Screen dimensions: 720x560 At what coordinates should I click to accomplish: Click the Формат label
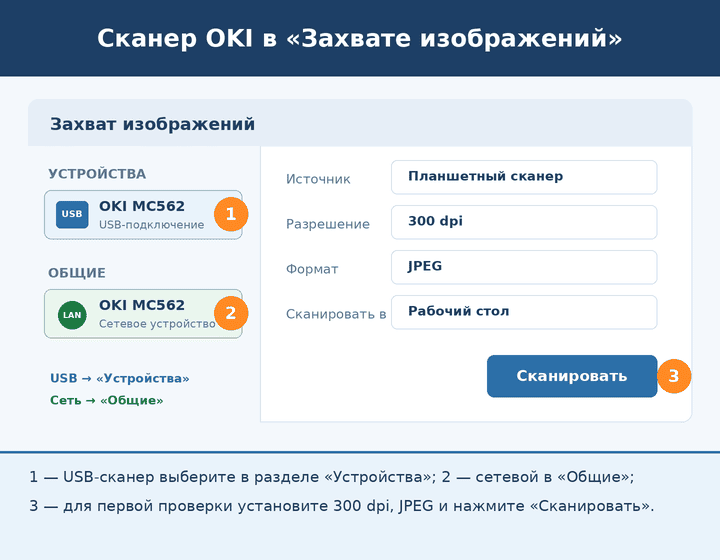point(312,269)
